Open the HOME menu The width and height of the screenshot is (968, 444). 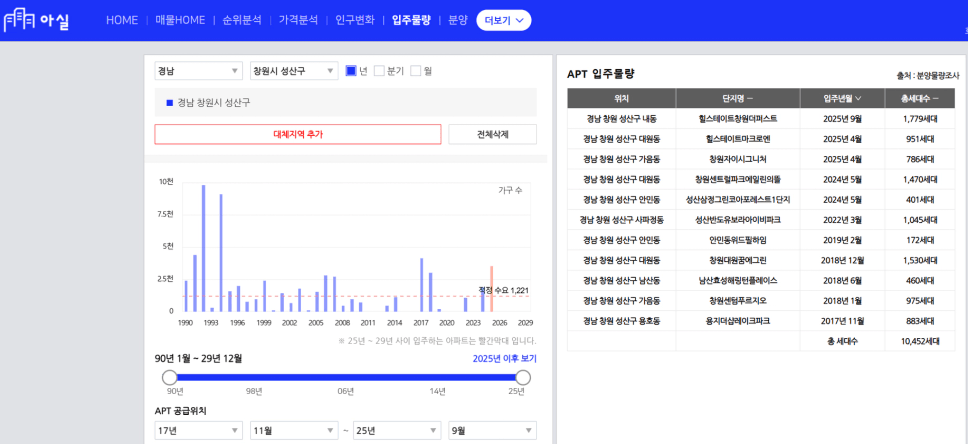(122, 20)
